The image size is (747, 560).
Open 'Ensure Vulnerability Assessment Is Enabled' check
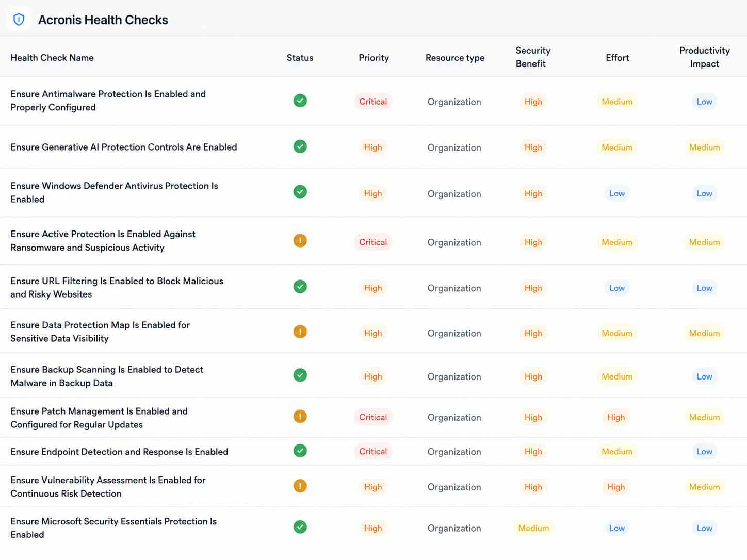(x=108, y=487)
